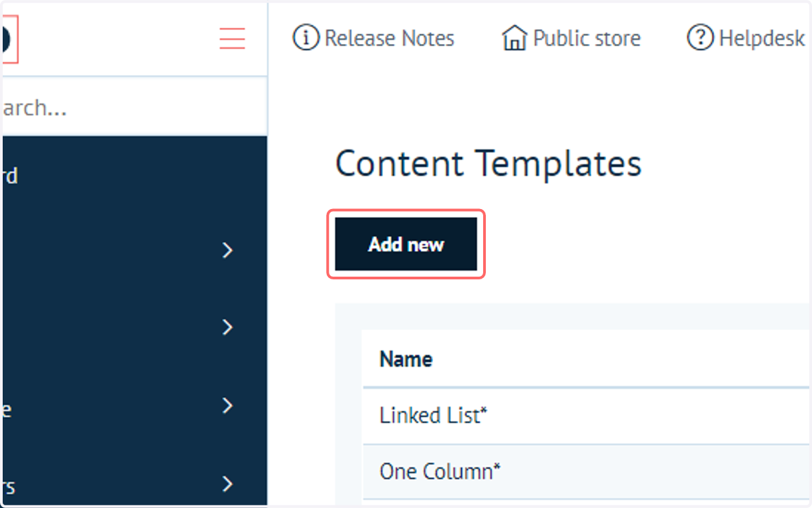Open Release Notes link
Screen dimensions: 812x508
[389, 39]
